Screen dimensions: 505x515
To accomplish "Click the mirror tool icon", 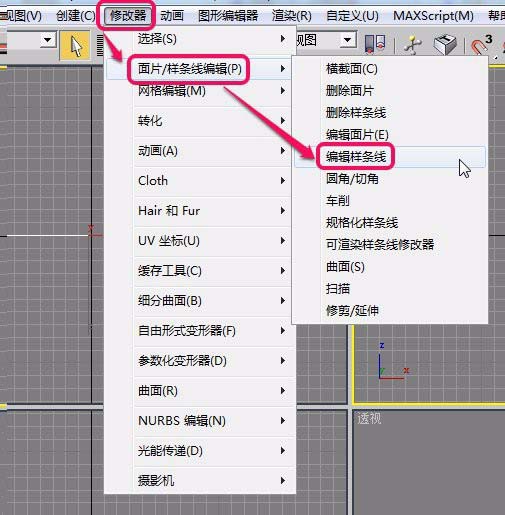I will 375,44.
